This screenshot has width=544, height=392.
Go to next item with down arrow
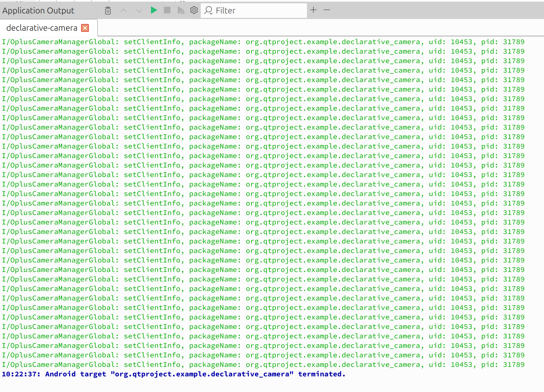139,11
